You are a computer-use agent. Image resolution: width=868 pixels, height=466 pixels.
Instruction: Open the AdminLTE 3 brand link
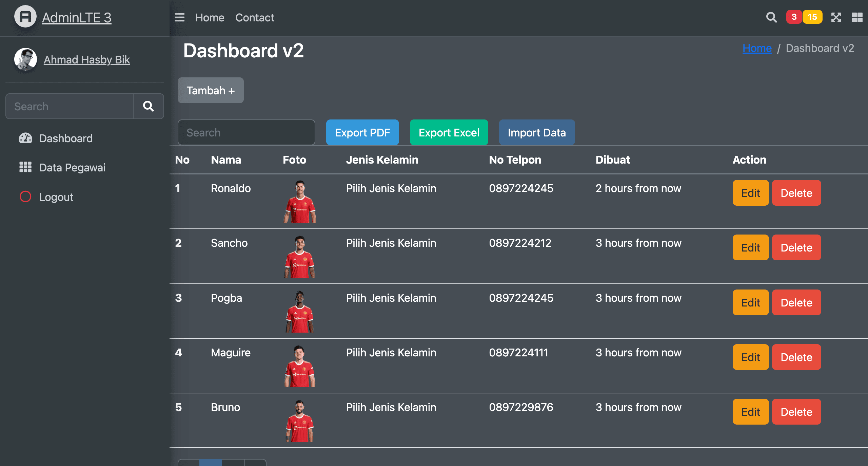click(77, 18)
